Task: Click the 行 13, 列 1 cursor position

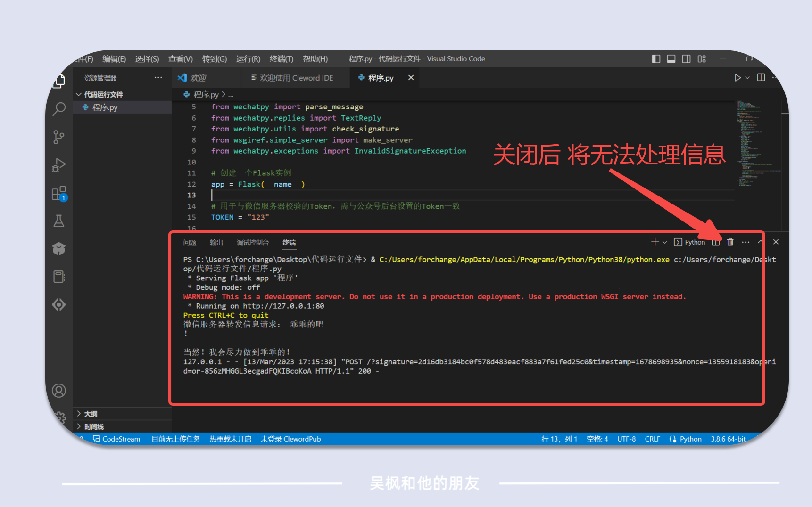Action: pos(559,439)
